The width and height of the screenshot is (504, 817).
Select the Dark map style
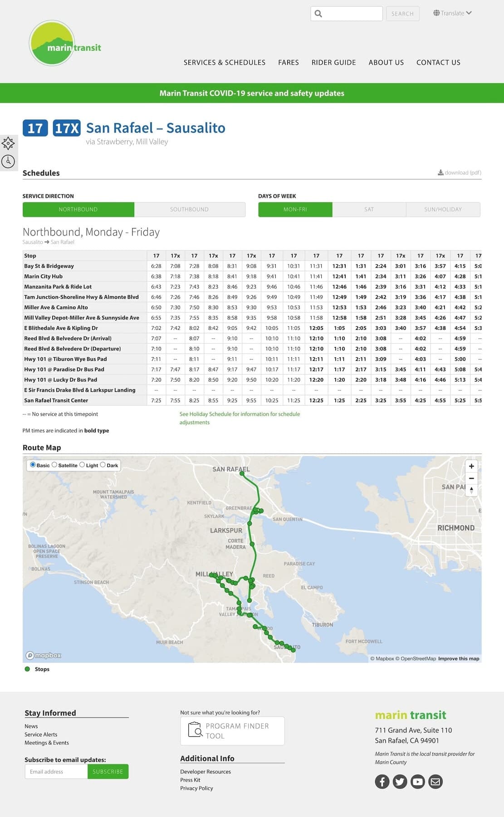[x=103, y=465]
